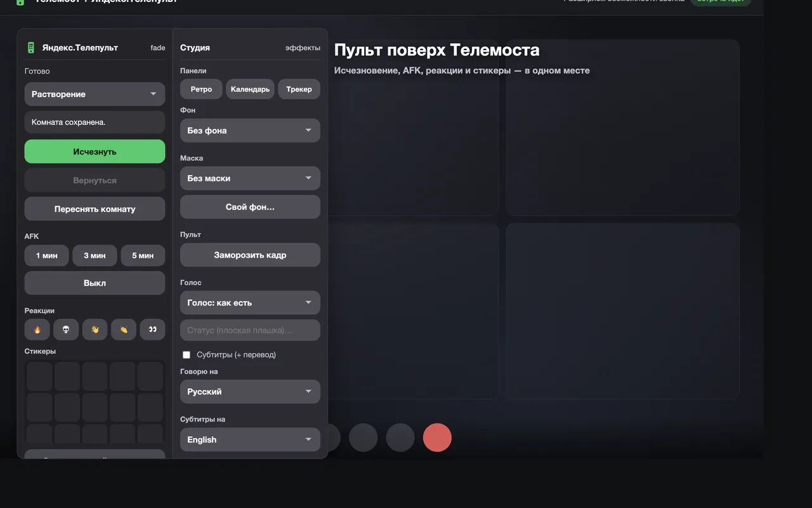Click the Свой фон… button
This screenshot has height=508, width=812.
tap(250, 207)
